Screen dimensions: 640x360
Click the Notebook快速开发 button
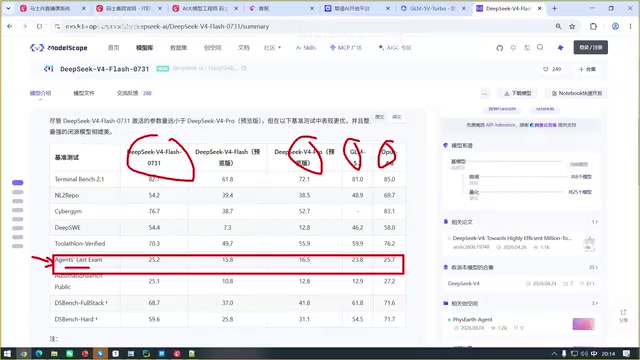click(577, 93)
